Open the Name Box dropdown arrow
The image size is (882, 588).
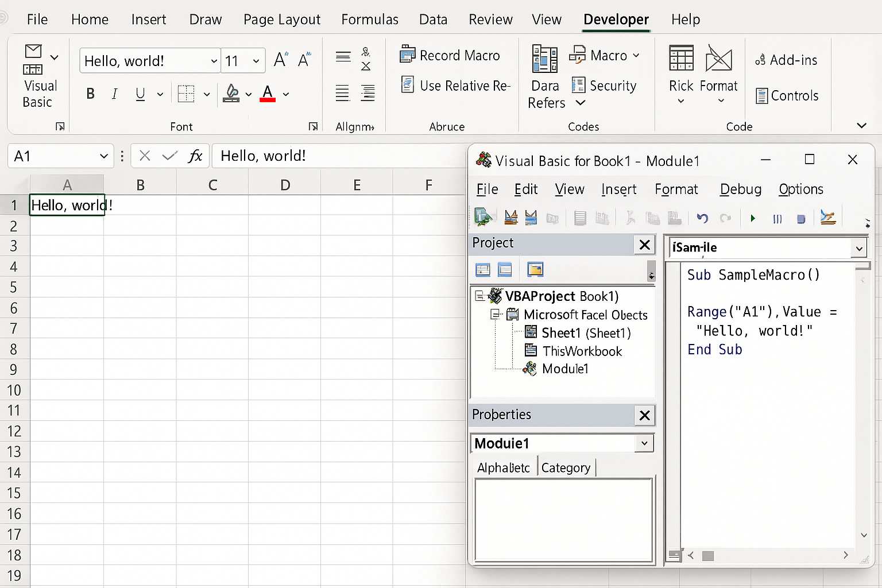tap(104, 156)
